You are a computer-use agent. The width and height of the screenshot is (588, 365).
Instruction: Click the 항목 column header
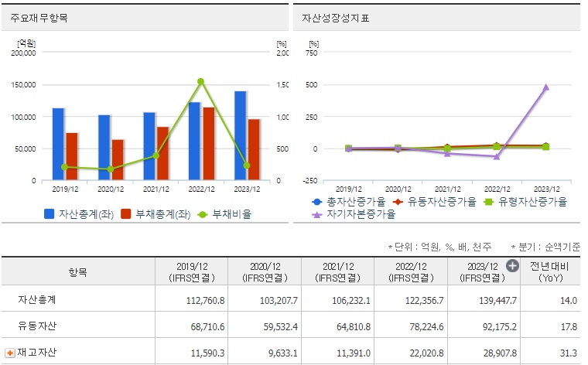pos(78,271)
